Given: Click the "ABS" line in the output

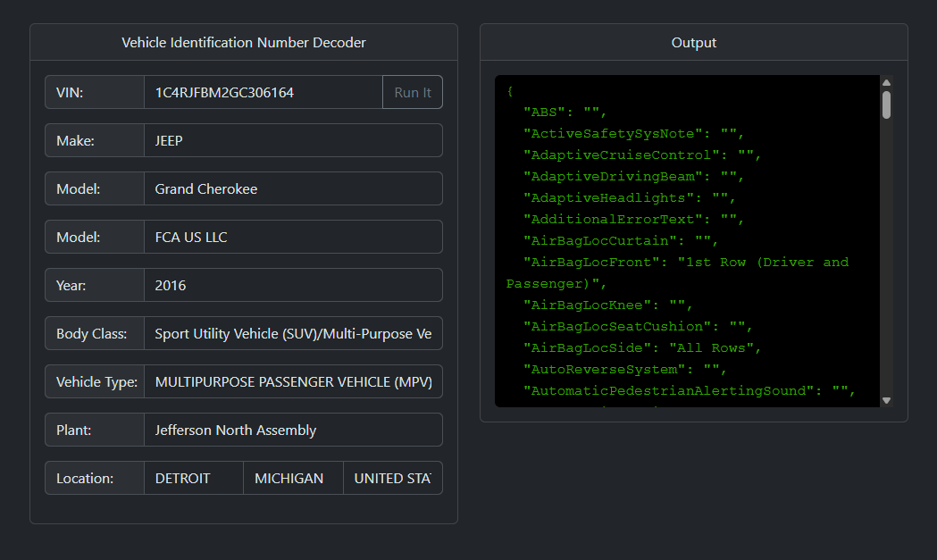Looking at the screenshot, I should click(565, 113).
